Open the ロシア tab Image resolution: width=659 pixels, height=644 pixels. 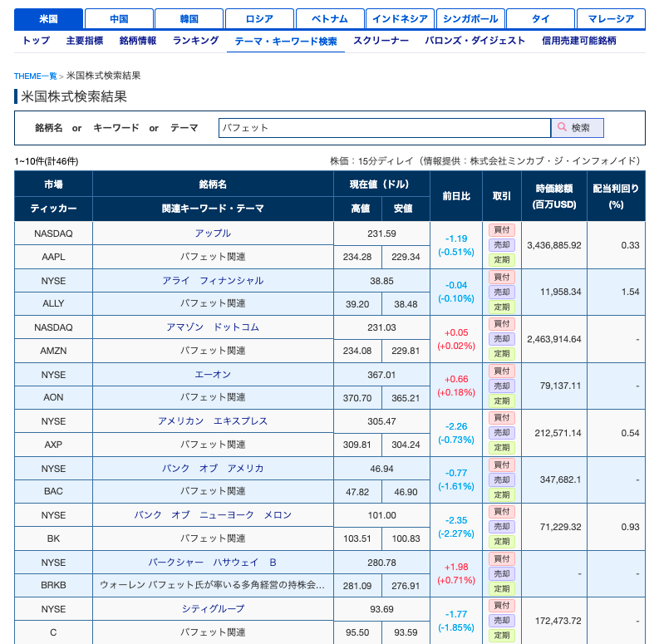(x=259, y=19)
